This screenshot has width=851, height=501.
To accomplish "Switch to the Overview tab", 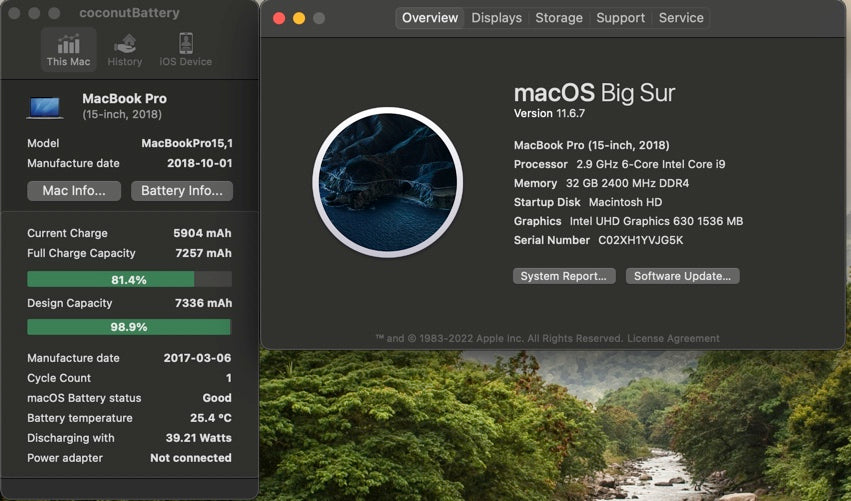I will point(430,18).
